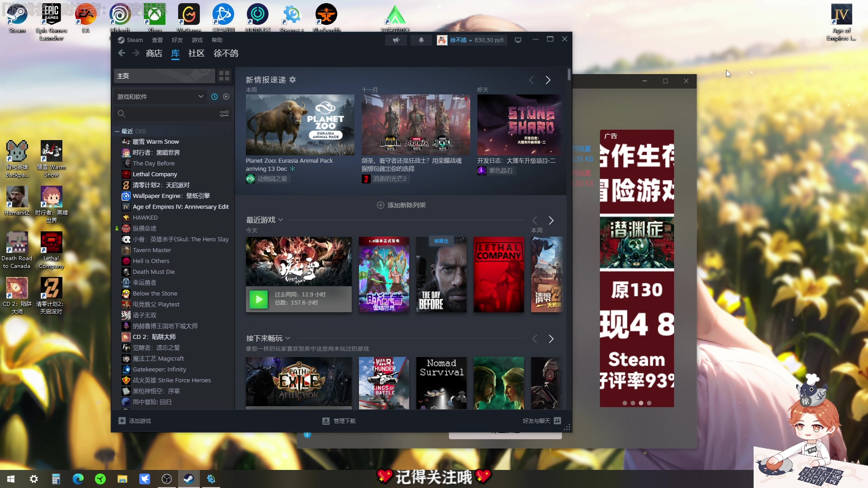Viewport: 868px width, 488px height.
Task: Open the Planet Zoo Eurasia news thumbnail
Action: pos(300,125)
